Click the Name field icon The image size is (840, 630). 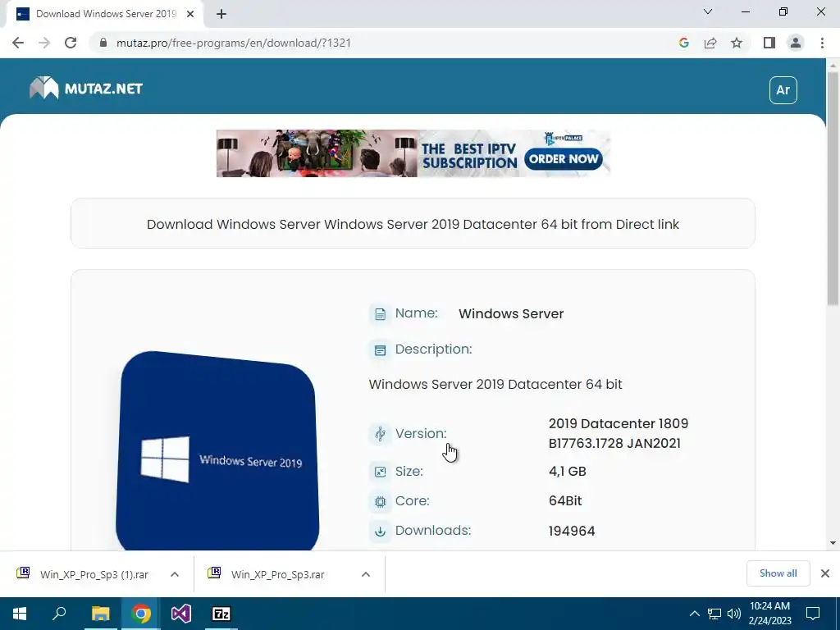380,314
